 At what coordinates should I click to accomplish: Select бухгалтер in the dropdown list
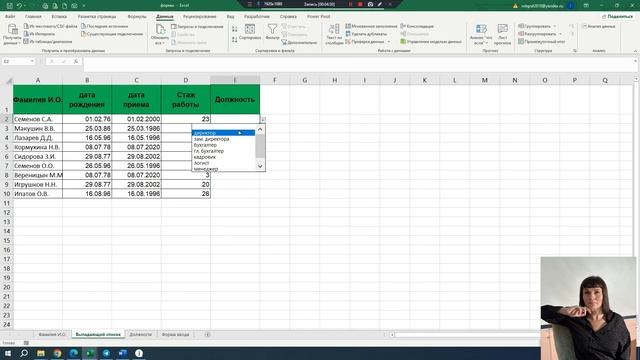223,145
